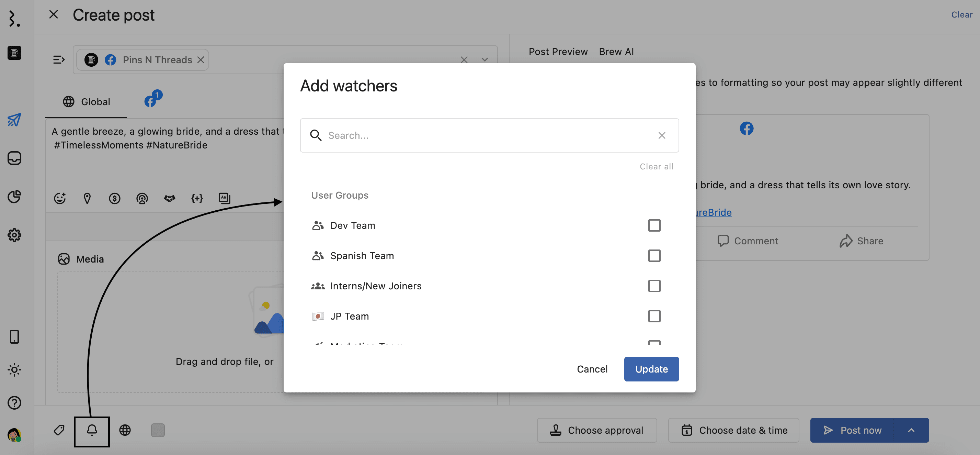Open the emoji picker icon
980x455 pixels.
[x=60, y=198]
